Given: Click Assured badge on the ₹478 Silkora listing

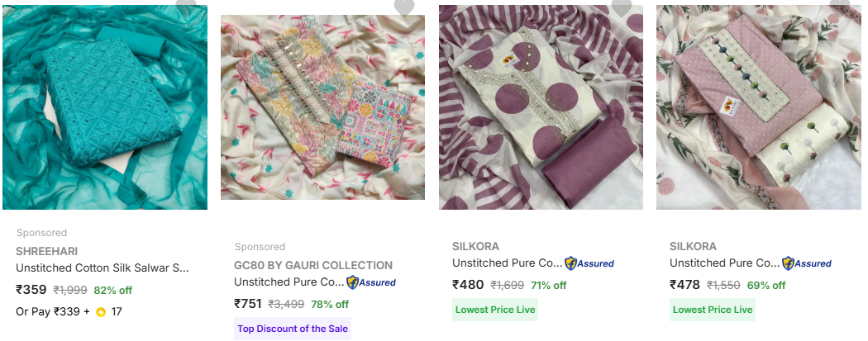Looking at the screenshot, I should [806, 263].
